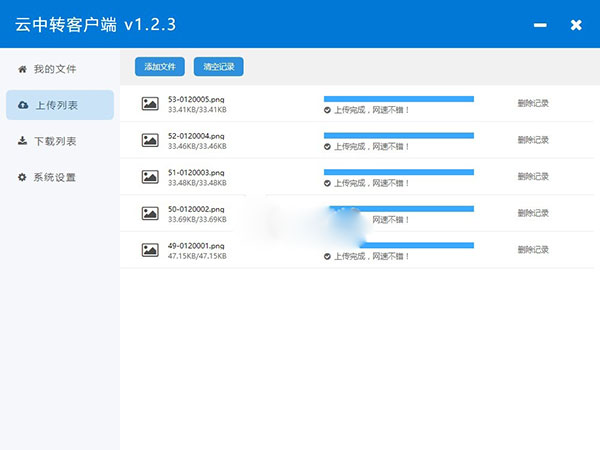The width and height of the screenshot is (600, 450).
Task: Delete record for 51-0120003.png
Action: point(533,176)
